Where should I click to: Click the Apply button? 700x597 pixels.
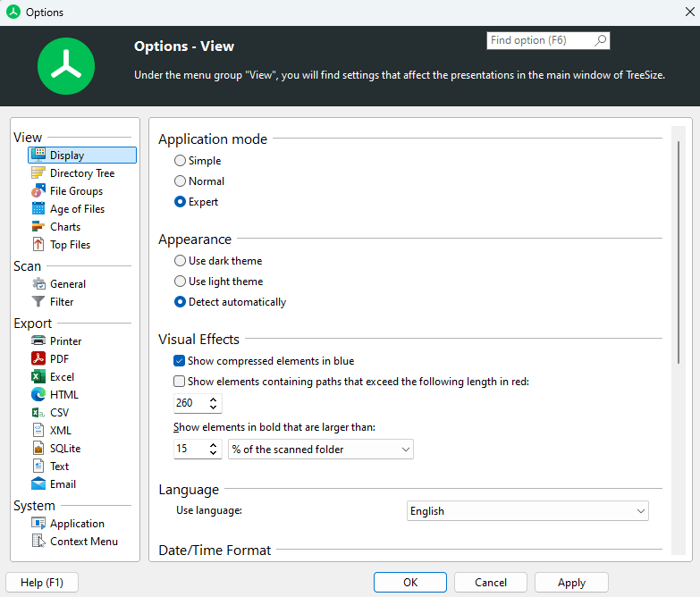pos(571,583)
